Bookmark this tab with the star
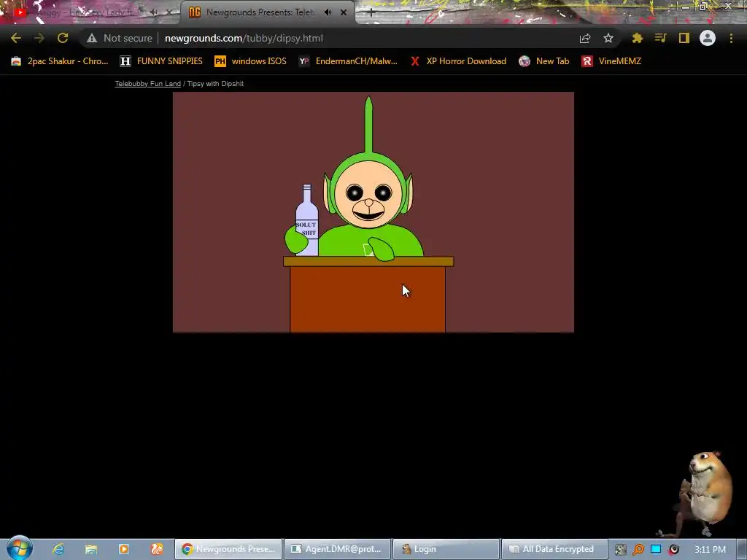 pyautogui.click(x=608, y=38)
